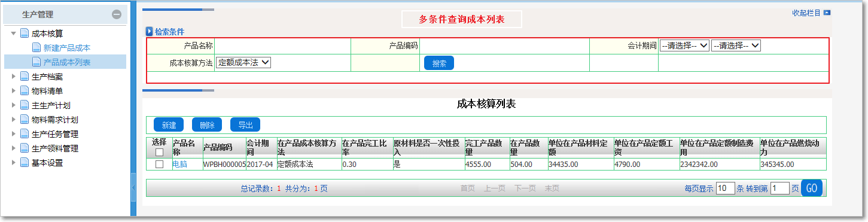Expand the 生产领料管理 tree node
868x222 pixels.
tap(14, 148)
